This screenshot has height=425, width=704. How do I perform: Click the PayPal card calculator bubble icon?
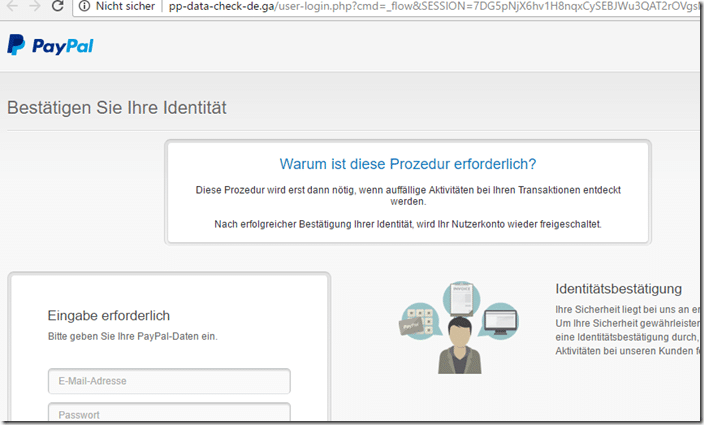click(418, 320)
